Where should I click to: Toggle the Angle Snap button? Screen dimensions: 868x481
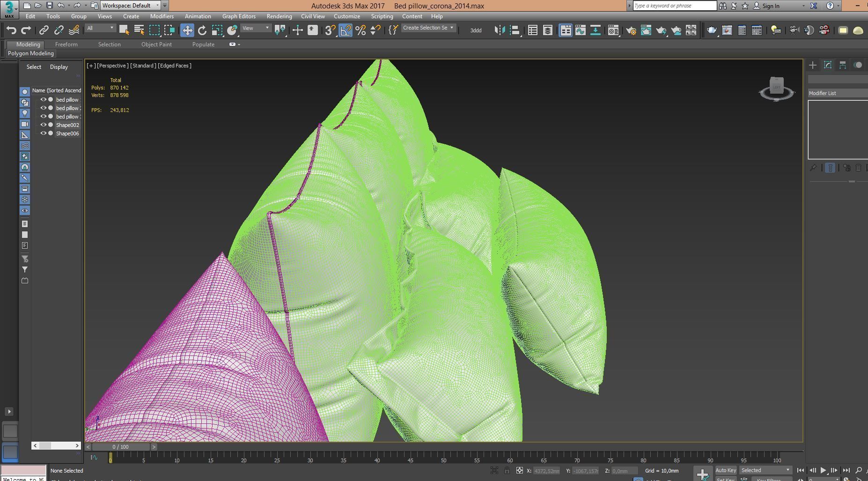(346, 30)
